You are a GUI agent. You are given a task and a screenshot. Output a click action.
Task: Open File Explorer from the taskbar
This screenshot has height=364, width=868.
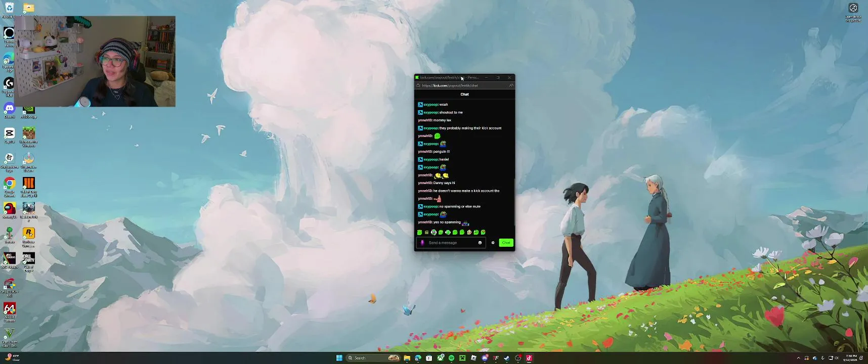pyautogui.click(x=407, y=358)
